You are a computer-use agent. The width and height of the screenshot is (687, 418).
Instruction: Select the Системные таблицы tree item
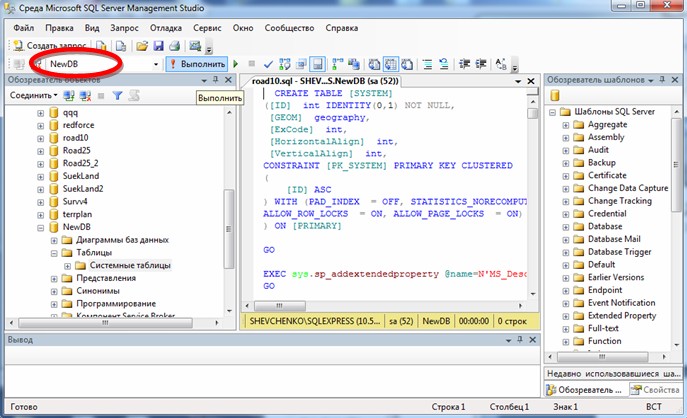point(129,265)
